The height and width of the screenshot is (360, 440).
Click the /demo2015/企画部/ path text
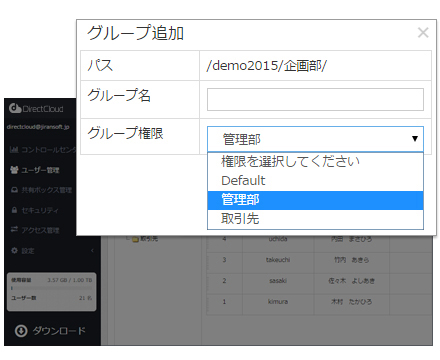[x=266, y=66]
